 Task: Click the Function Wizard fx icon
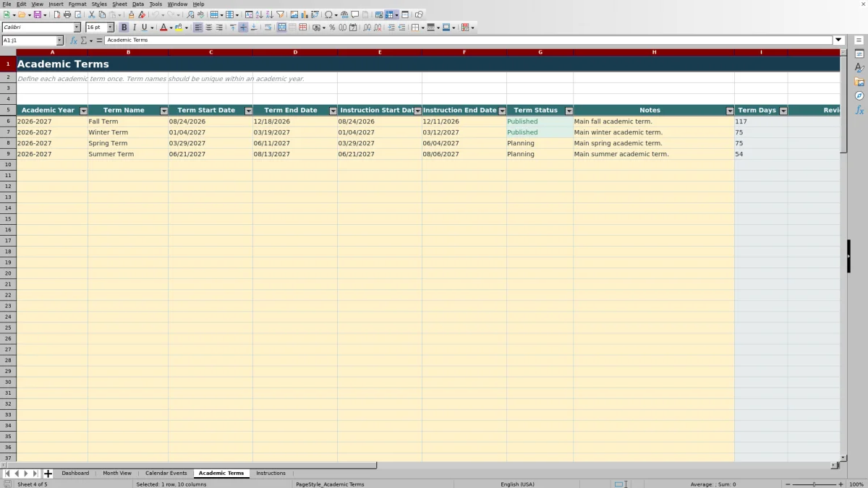(74, 40)
